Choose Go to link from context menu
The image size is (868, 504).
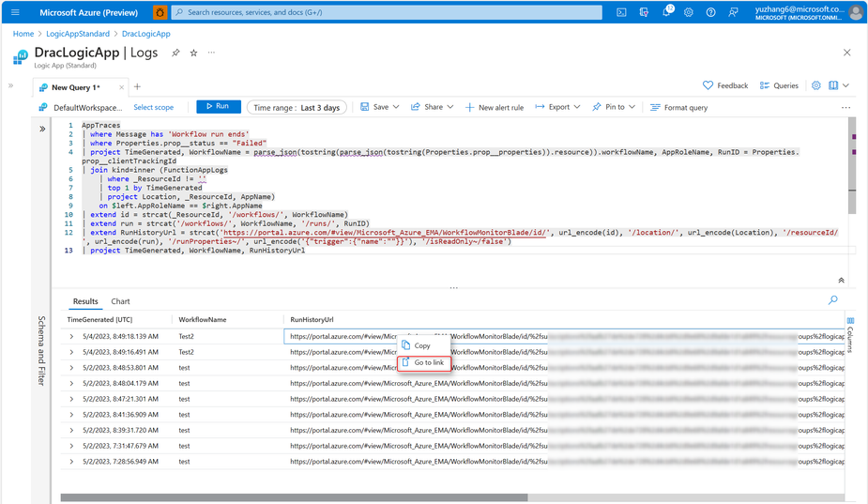tap(424, 363)
